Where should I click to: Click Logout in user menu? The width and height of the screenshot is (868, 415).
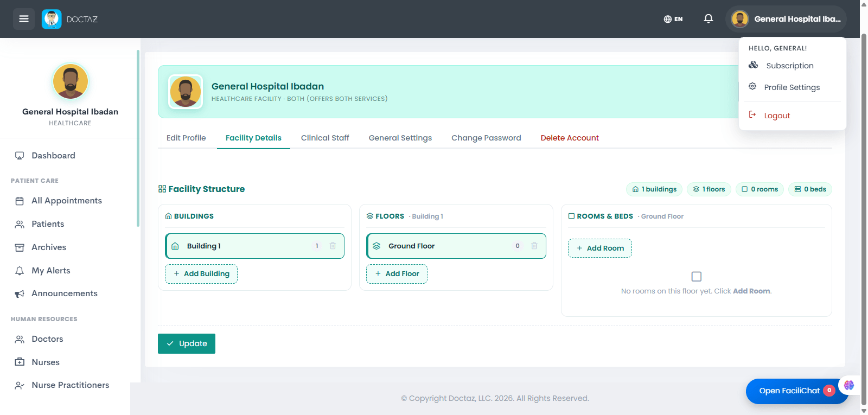[777, 116]
